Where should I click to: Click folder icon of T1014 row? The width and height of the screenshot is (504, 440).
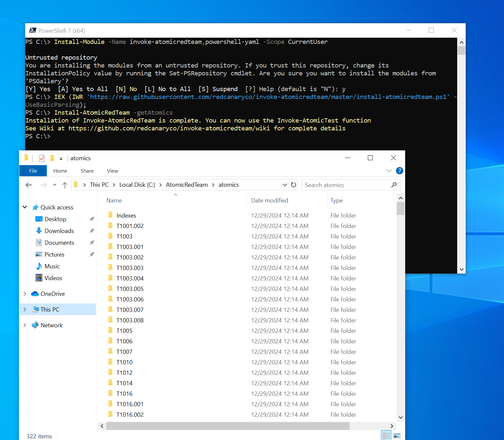coord(110,383)
